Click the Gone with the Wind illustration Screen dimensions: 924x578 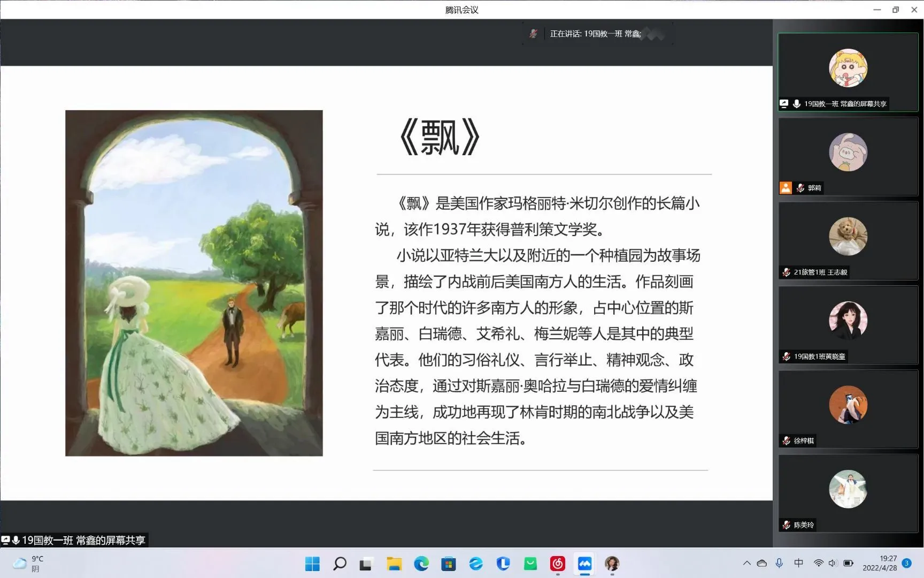(x=194, y=283)
